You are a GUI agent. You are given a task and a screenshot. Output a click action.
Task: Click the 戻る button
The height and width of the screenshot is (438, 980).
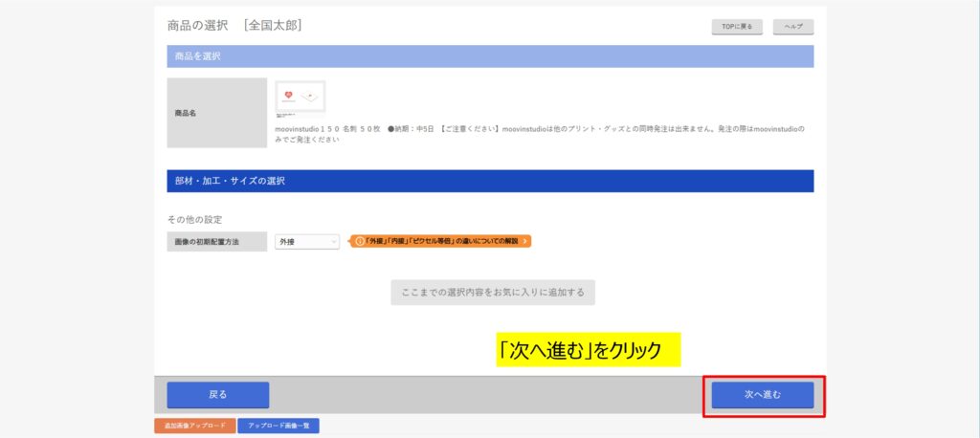(x=217, y=395)
